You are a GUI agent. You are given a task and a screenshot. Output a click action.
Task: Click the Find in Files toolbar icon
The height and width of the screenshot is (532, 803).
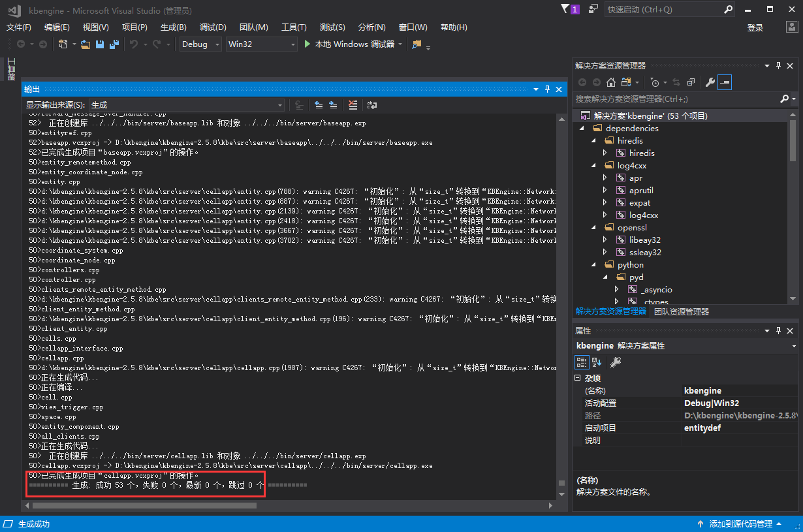pyautogui.click(x=417, y=44)
